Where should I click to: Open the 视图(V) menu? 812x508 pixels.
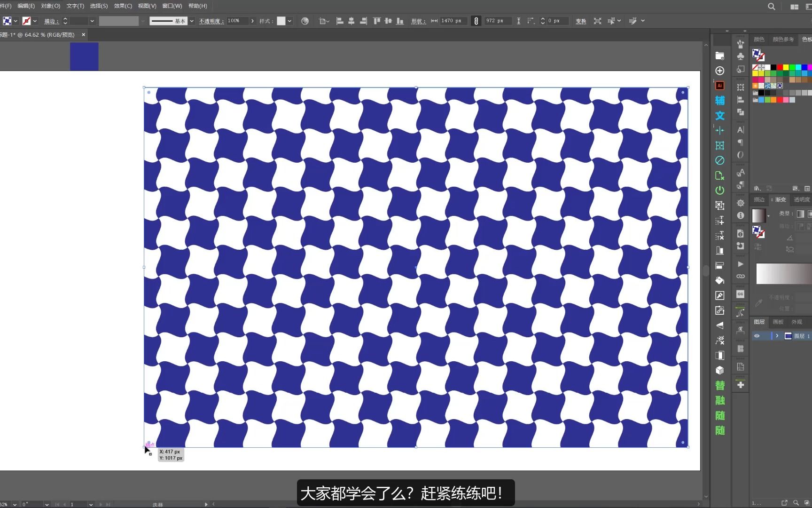click(147, 6)
